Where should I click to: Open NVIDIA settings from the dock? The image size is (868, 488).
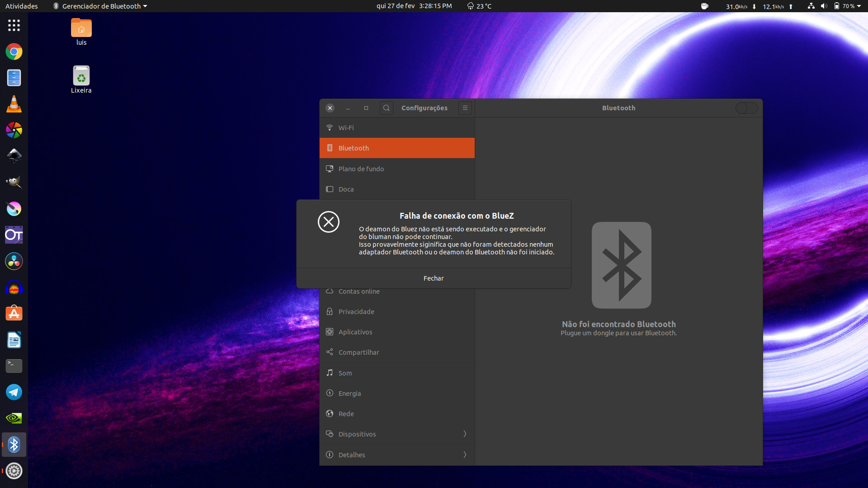14,418
